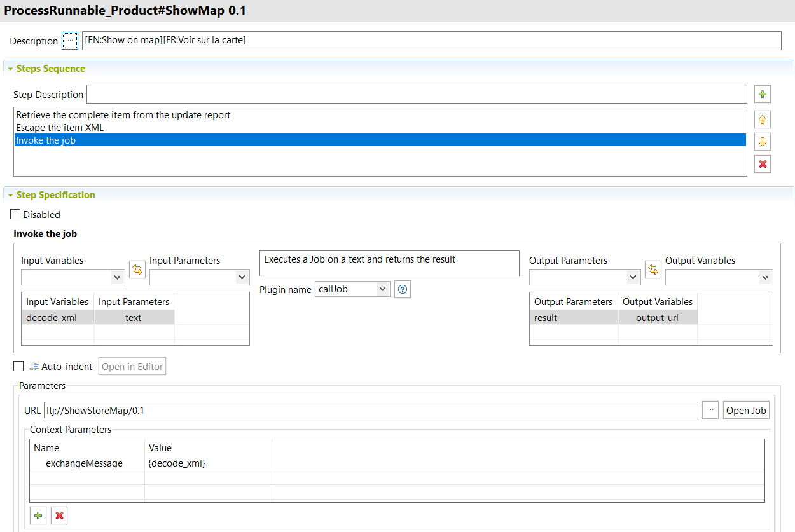Move selected step up with arrow icon
Viewport: 795px width, 532px height.
click(763, 119)
